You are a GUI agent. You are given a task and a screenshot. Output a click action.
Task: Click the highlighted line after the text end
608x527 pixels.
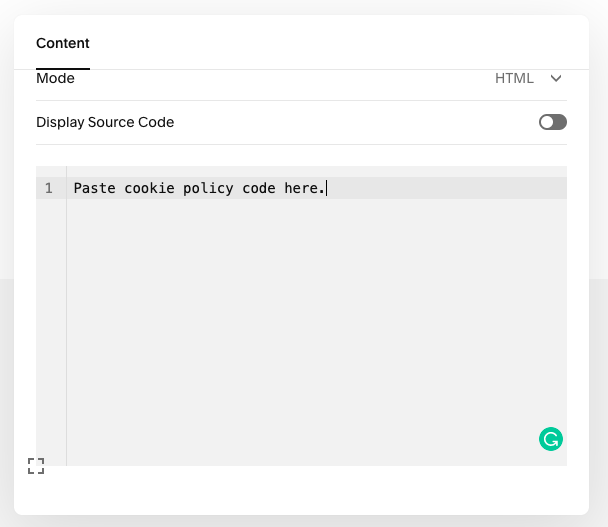click(x=447, y=188)
